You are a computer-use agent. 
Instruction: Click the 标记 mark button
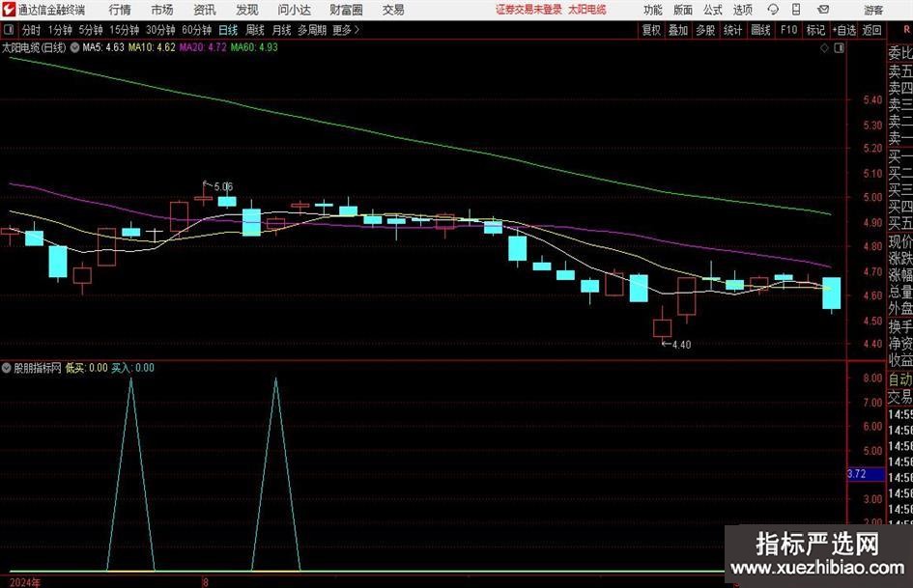(x=815, y=30)
